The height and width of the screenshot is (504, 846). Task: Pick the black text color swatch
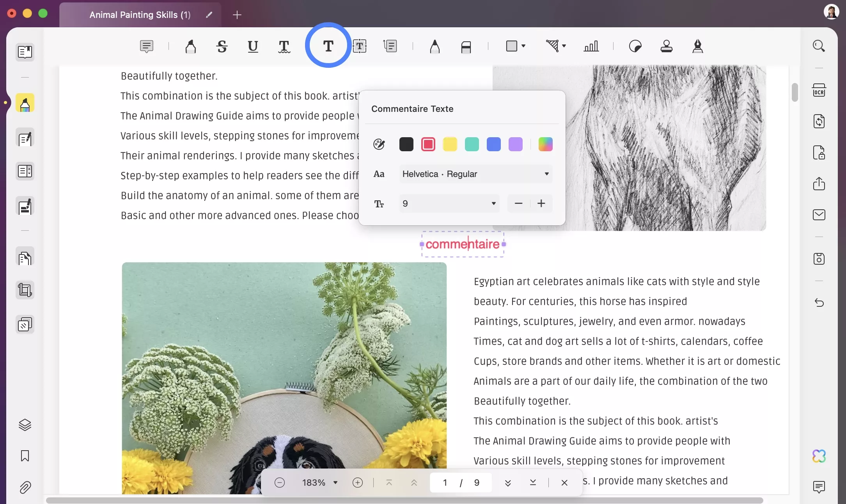406,144
